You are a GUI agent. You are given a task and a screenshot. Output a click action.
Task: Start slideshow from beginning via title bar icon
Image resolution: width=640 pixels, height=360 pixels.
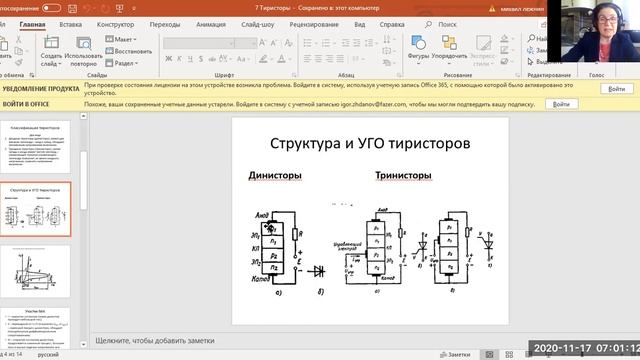120,9
